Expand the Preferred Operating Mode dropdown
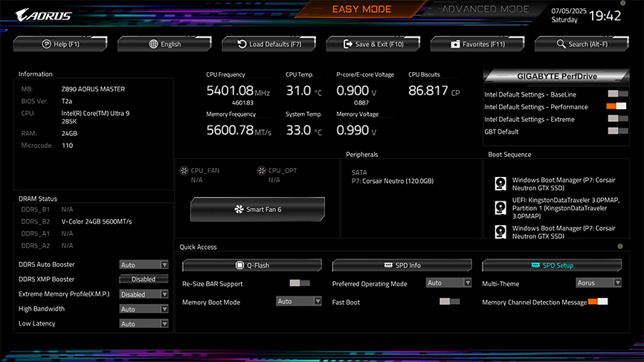This screenshot has width=644, height=362. (x=448, y=283)
